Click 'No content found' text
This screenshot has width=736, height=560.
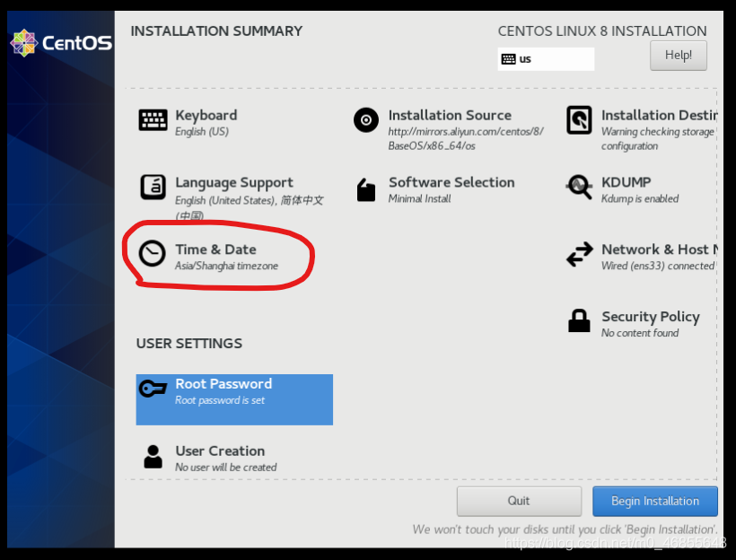pos(640,333)
